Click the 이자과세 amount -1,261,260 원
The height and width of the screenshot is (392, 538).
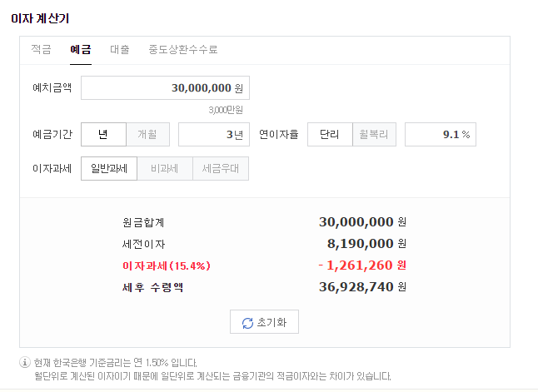pos(362,265)
